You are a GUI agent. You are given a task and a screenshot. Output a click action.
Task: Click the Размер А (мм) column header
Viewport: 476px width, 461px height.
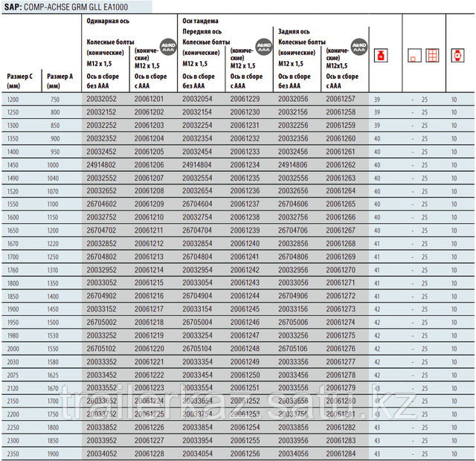click(x=59, y=81)
